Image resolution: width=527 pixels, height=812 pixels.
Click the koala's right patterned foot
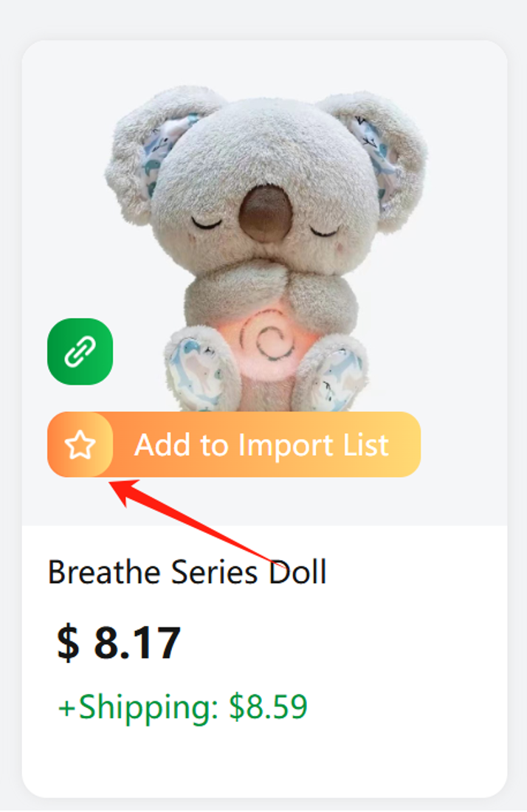[337, 379]
